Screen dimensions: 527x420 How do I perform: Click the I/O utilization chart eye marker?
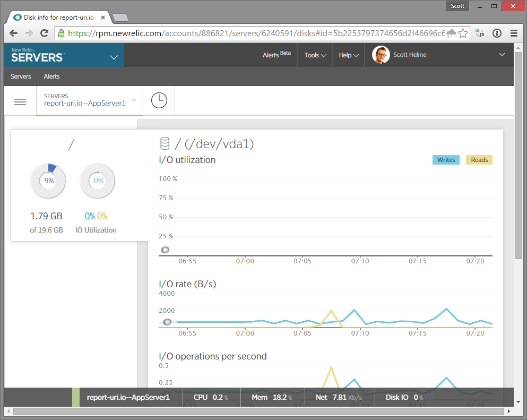click(x=165, y=250)
